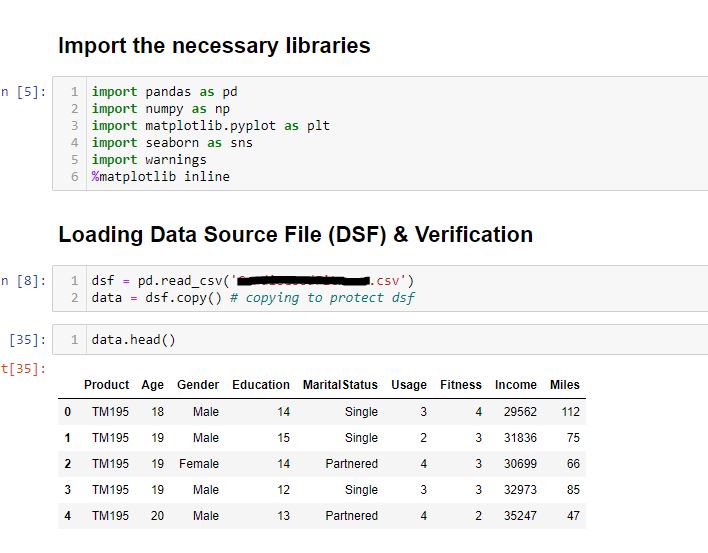This screenshot has width=708, height=553.
Task: Click the In [5] cell prompt
Action: (24, 92)
